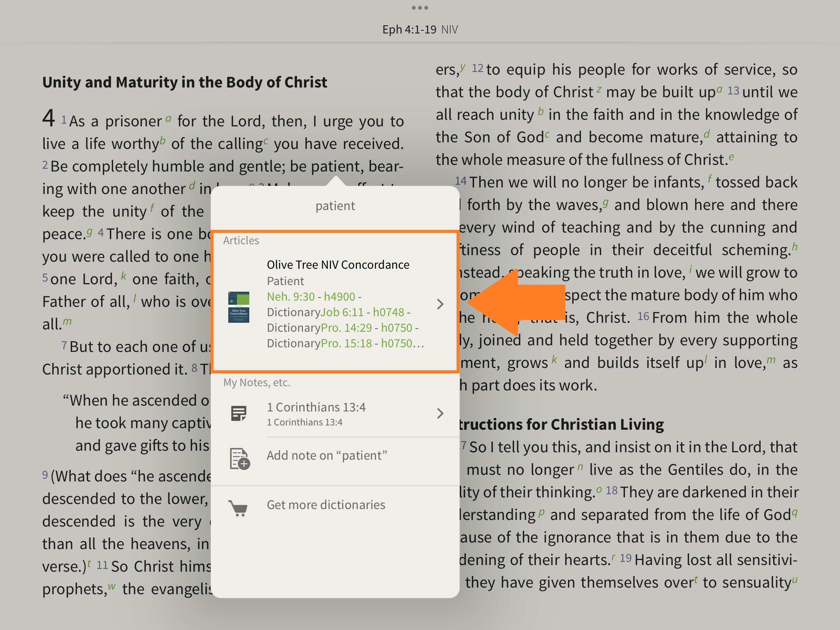840x630 pixels.
Task: Expand the Olive Tree NIV Concordance chevron
Action: (x=440, y=304)
